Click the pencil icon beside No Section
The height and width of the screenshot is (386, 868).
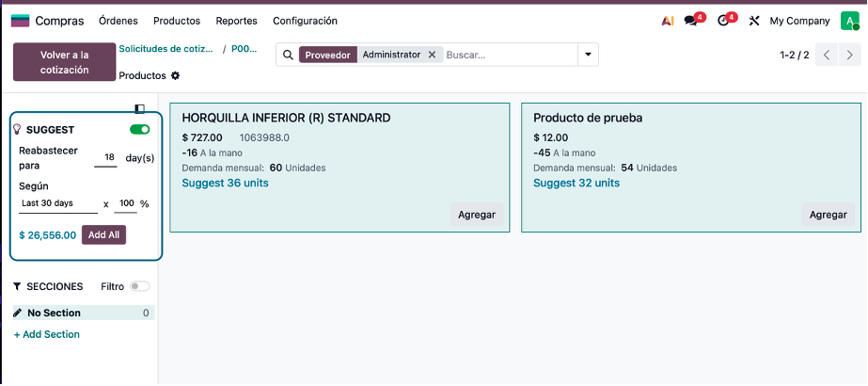click(x=18, y=313)
